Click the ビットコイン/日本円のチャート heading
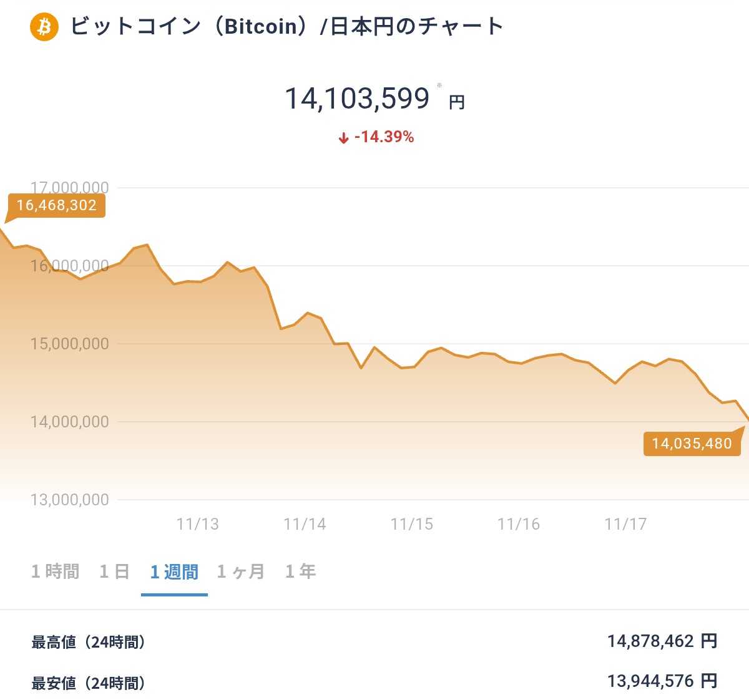 tap(286, 26)
